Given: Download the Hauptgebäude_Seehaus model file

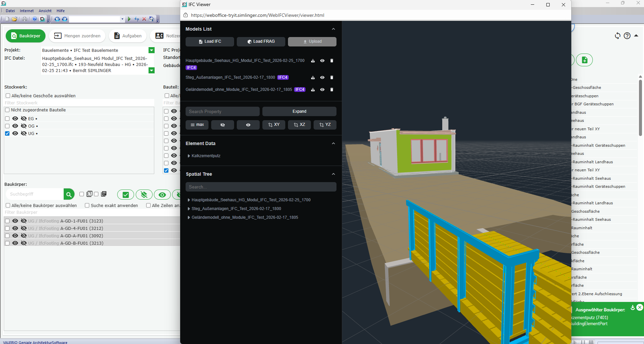Looking at the screenshot, I should pos(313,61).
